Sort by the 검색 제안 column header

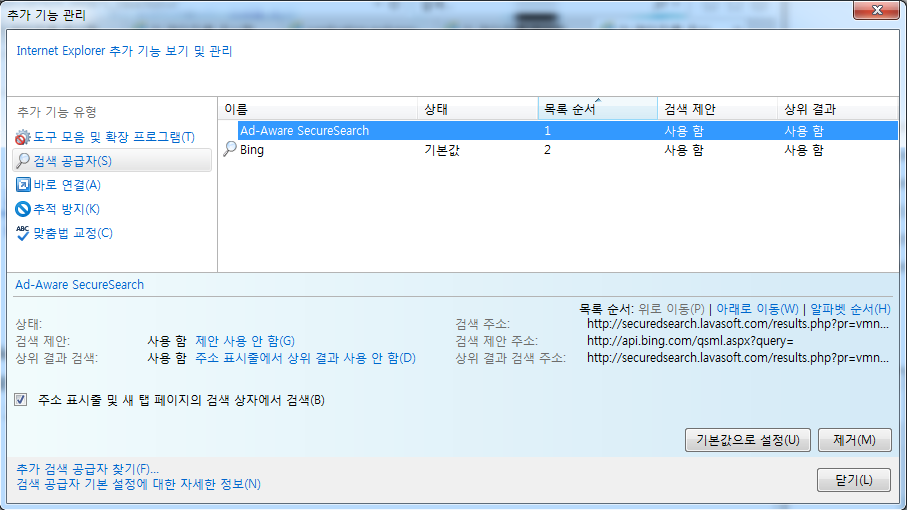pyautogui.click(x=717, y=109)
